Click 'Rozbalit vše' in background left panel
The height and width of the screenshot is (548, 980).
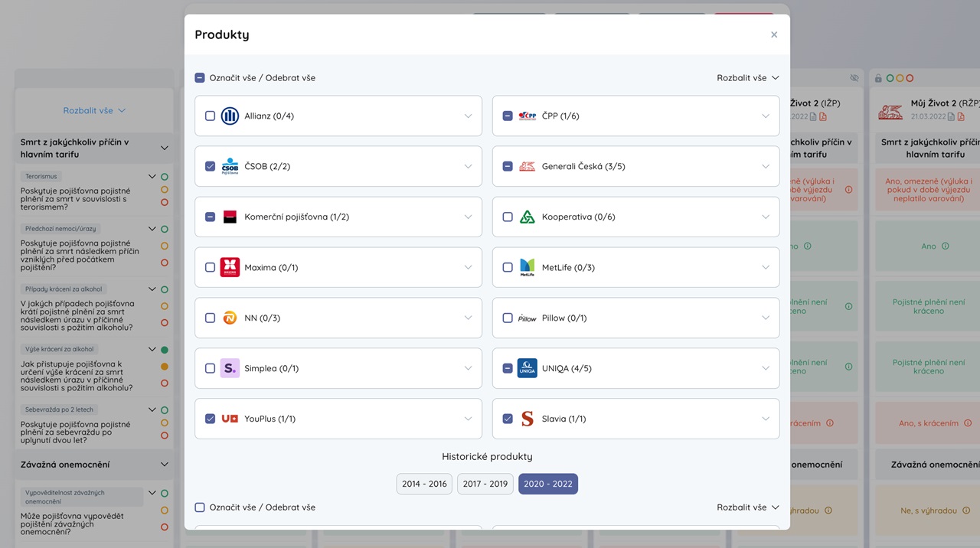[94, 110]
